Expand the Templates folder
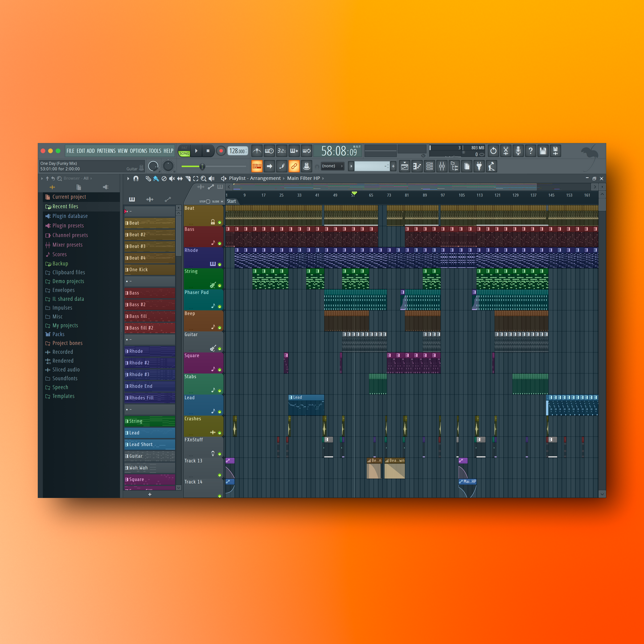 (x=63, y=396)
